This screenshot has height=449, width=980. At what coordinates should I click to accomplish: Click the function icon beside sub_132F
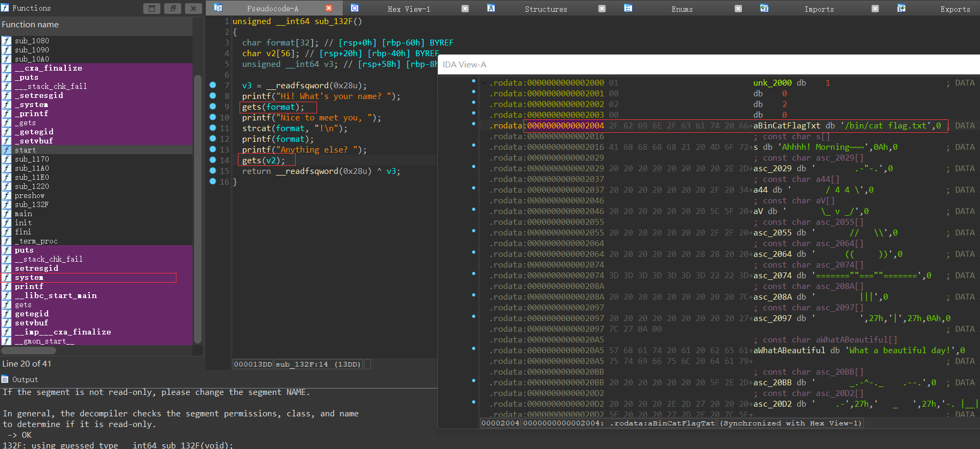(6, 204)
